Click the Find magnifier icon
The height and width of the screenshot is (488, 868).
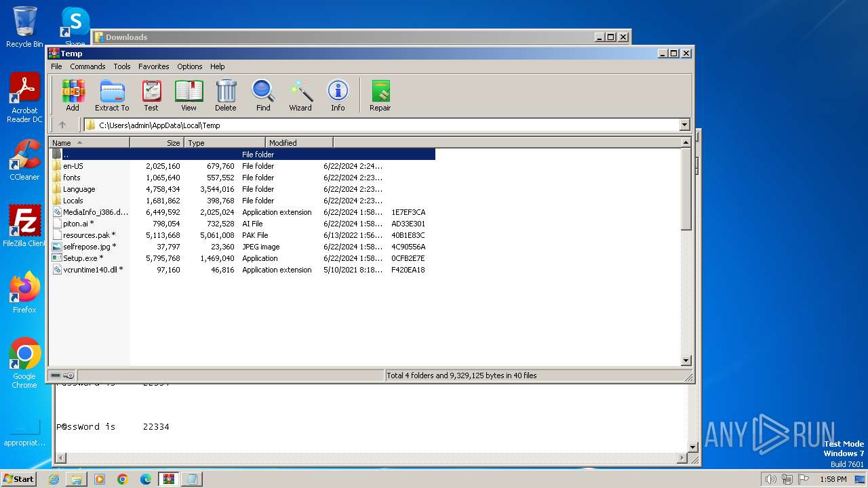click(263, 96)
